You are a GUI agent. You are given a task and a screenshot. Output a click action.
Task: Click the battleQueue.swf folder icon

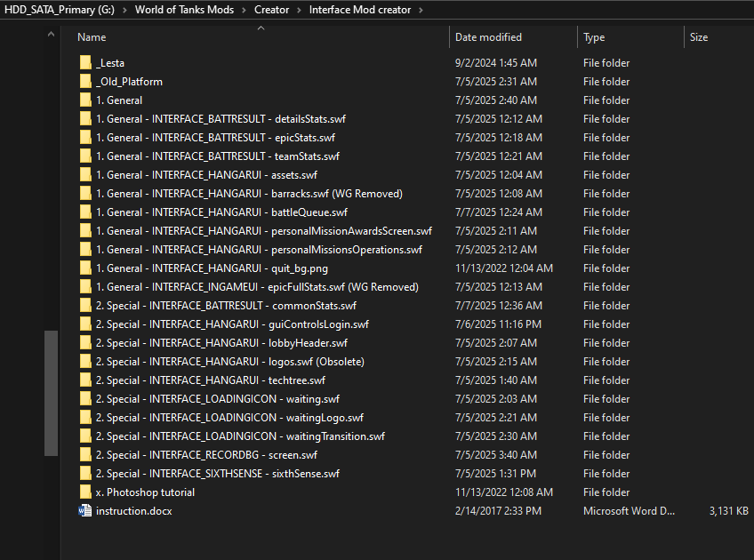[x=85, y=212]
